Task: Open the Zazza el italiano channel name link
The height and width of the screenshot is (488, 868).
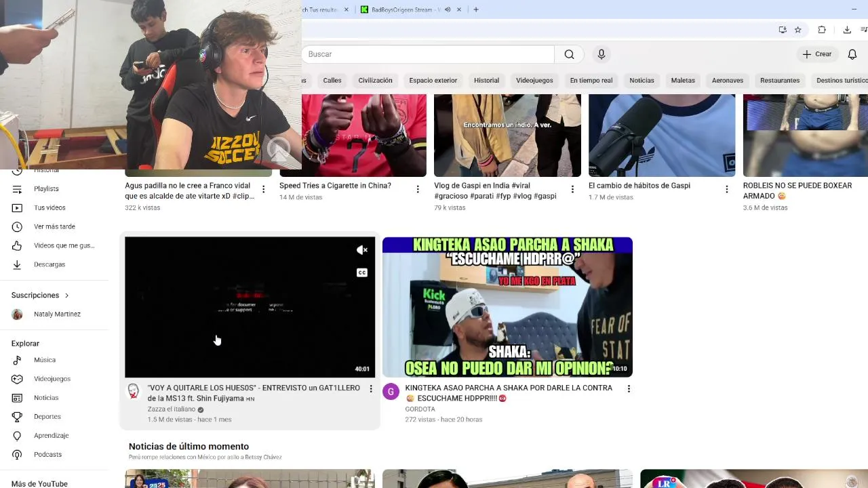Action: click(x=172, y=409)
